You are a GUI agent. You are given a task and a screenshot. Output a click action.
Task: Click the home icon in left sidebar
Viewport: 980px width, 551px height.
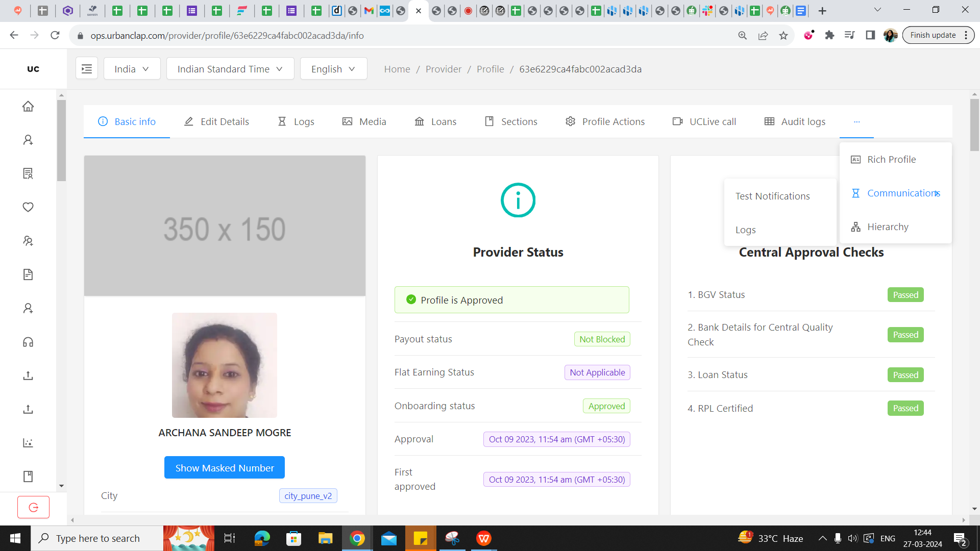(28, 106)
